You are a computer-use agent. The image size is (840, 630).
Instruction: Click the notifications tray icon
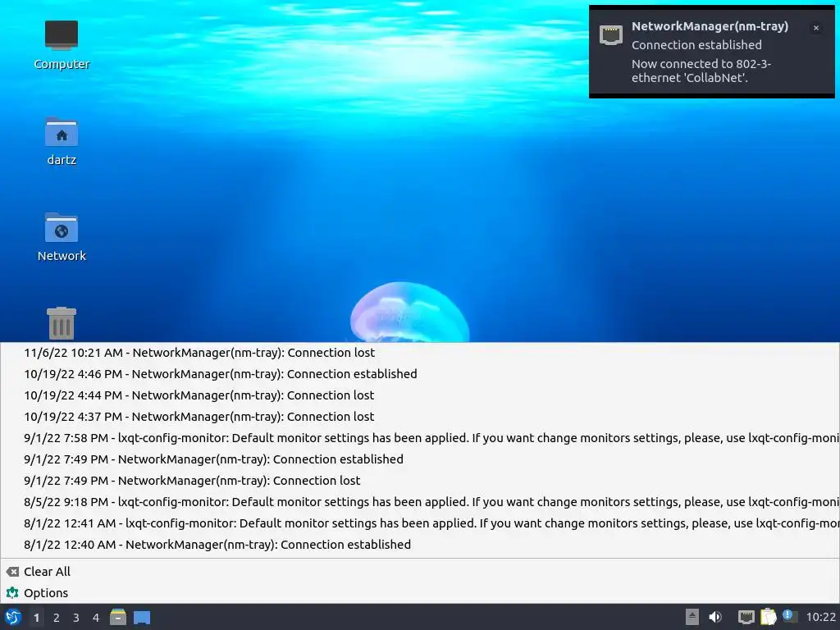click(789, 616)
